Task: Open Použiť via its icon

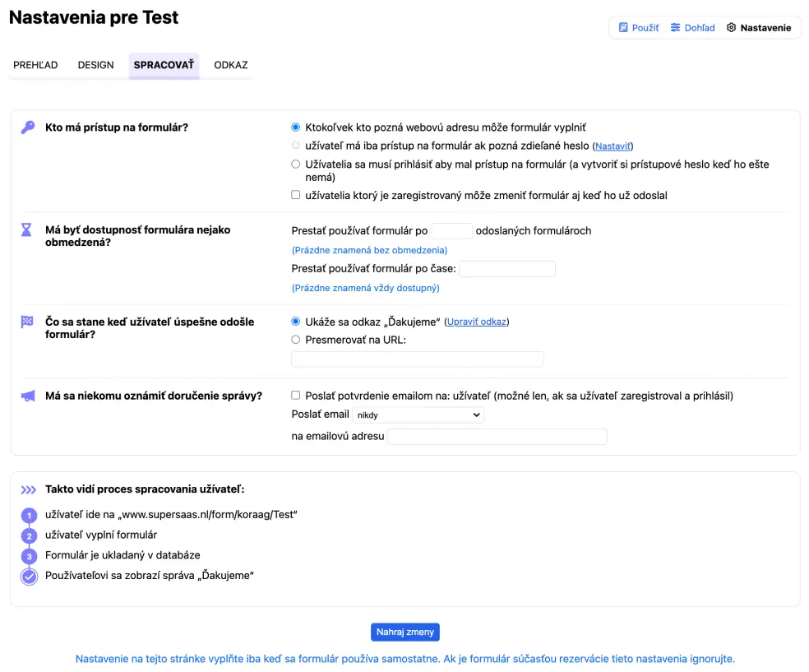Action: (623, 28)
